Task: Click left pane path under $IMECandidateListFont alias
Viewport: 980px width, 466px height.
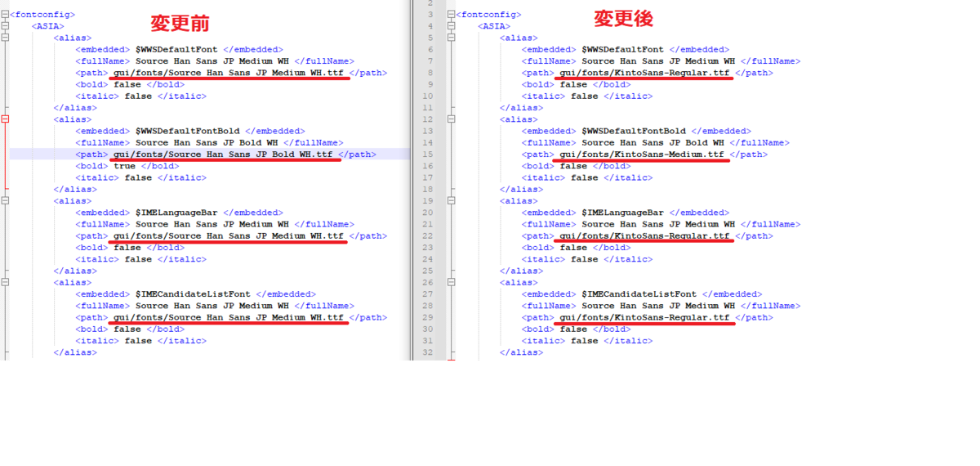Action: pyautogui.click(x=229, y=318)
